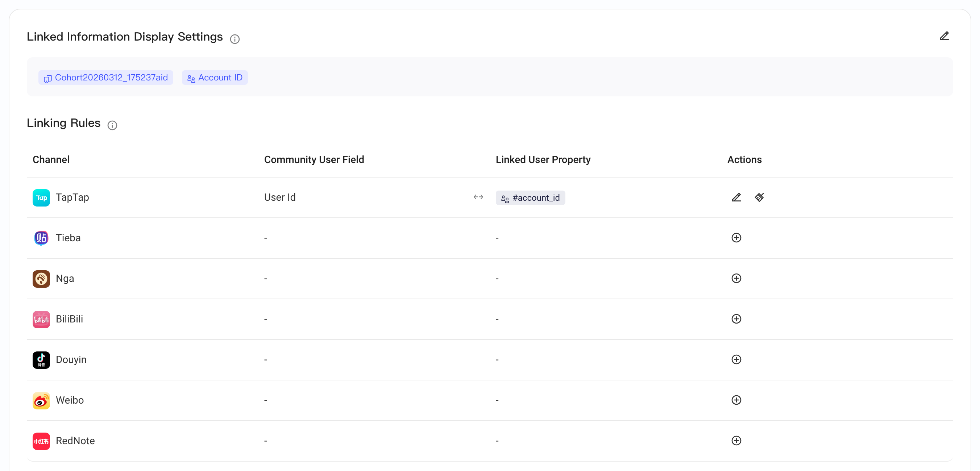
Task: Edit Linked Information Display Settings pencil icon
Action: pyautogui.click(x=944, y=36)
